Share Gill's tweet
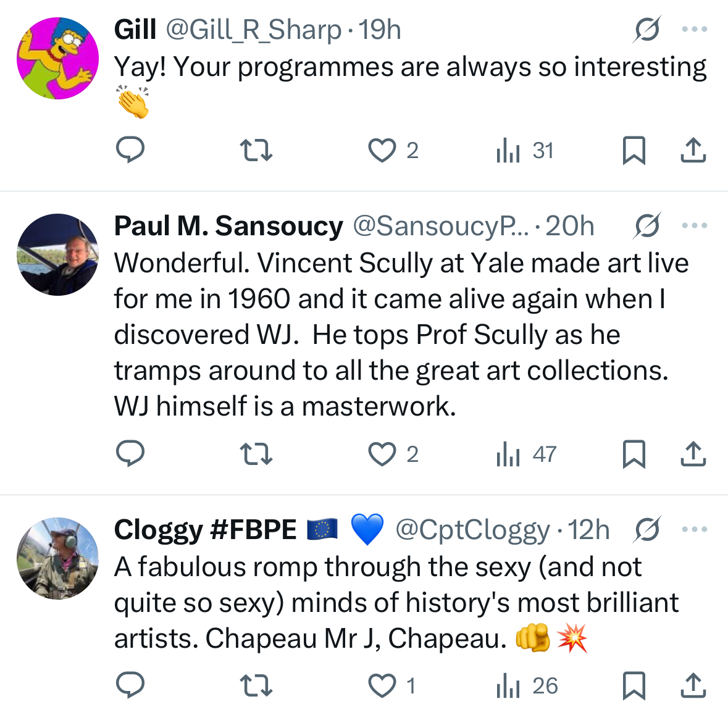The image size is (728, 720). [693, 150]
